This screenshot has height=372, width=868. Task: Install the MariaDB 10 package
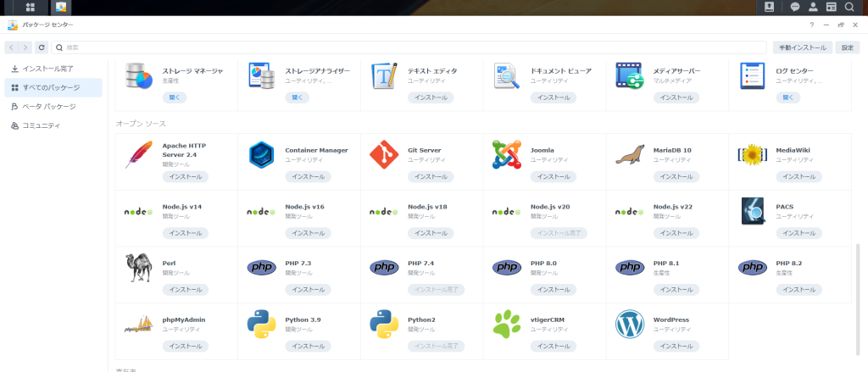click(x=676, y=176)
